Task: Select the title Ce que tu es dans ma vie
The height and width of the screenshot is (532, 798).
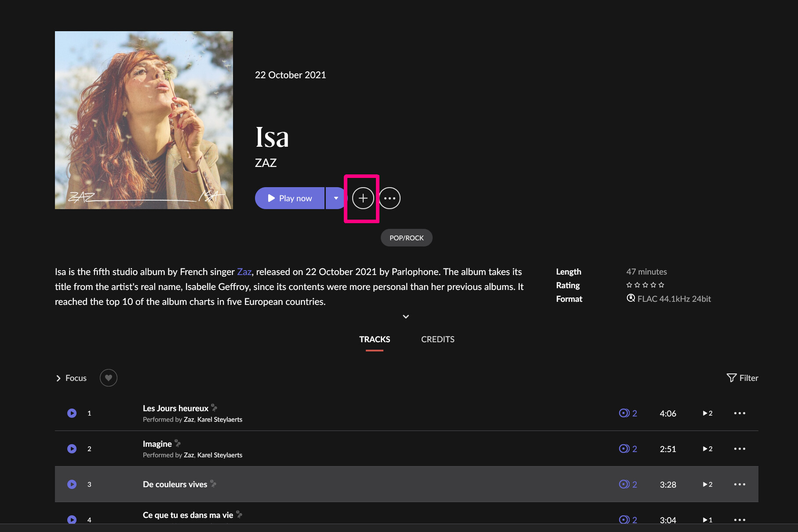Action: point(188,515)
